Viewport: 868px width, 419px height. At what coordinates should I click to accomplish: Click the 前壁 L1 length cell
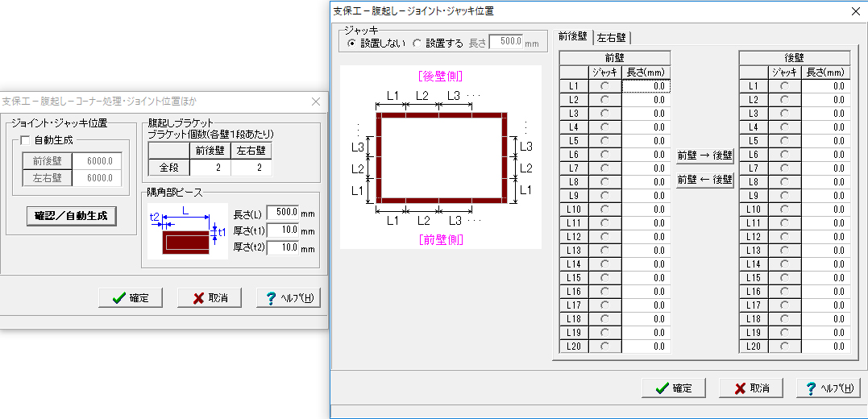tap(646, 85)
